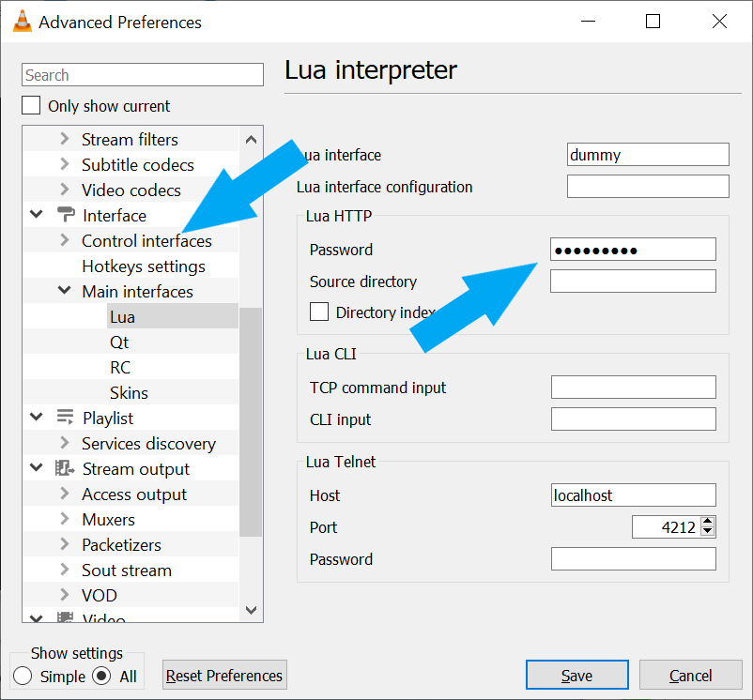Click the Port value field 4212
753x700 pixels.
[x=666, y=527]
